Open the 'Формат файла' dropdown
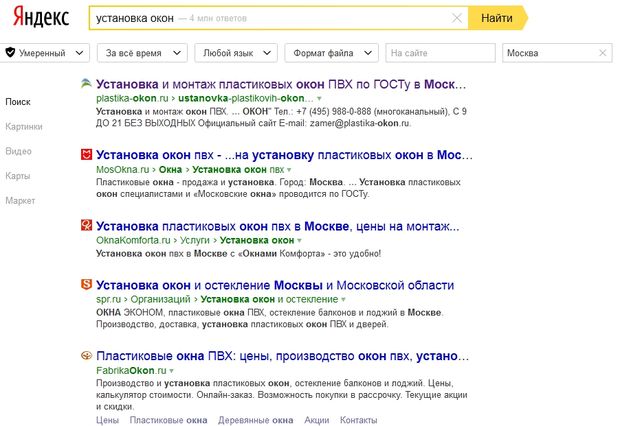 [x=331, y=53]
